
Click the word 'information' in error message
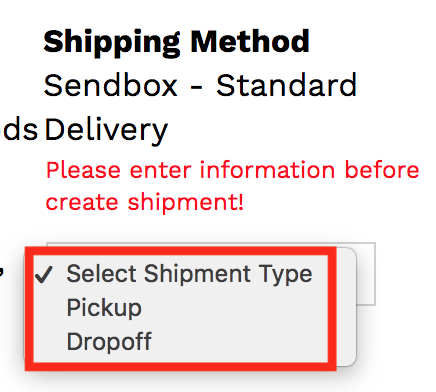pyautogui.click(x=267, y=170)
